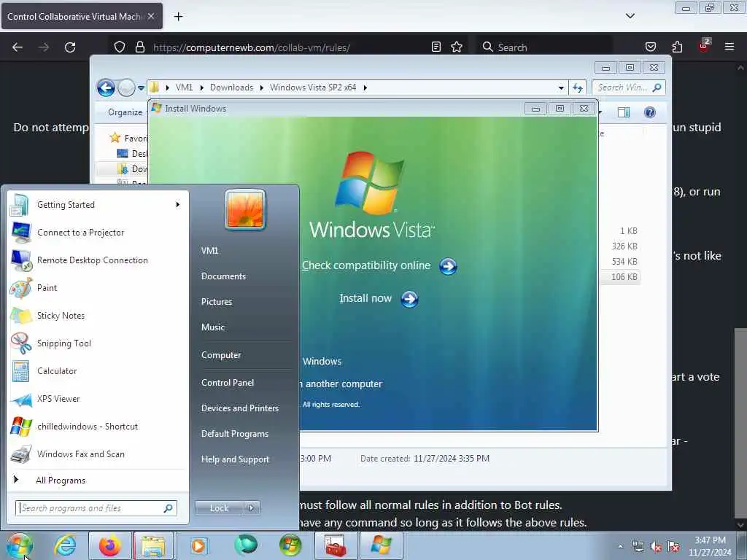Open Windows Explorer taskbar icon

[x=153, y=545]
